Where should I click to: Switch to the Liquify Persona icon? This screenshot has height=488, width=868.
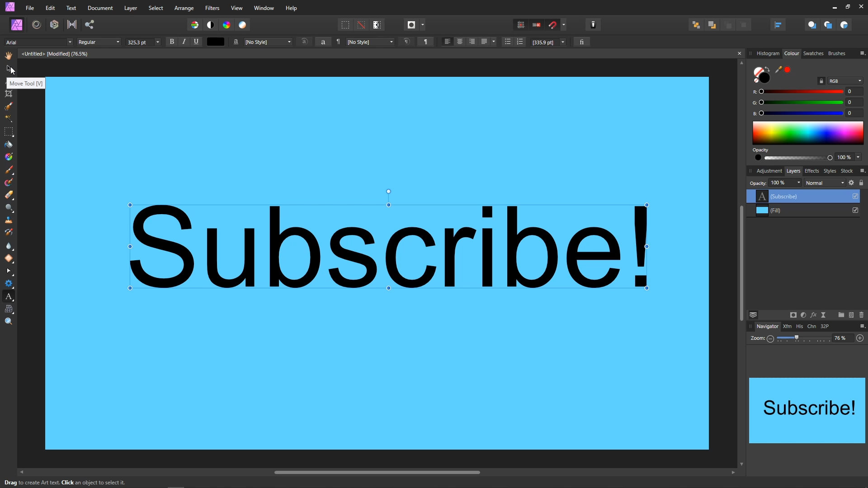[37, 25]
